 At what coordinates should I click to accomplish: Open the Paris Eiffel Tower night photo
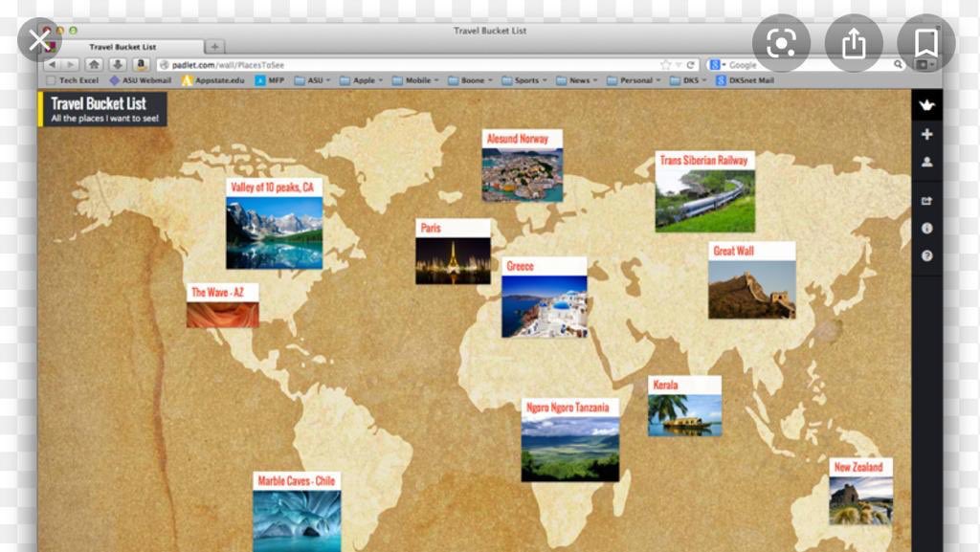(453, 261)
